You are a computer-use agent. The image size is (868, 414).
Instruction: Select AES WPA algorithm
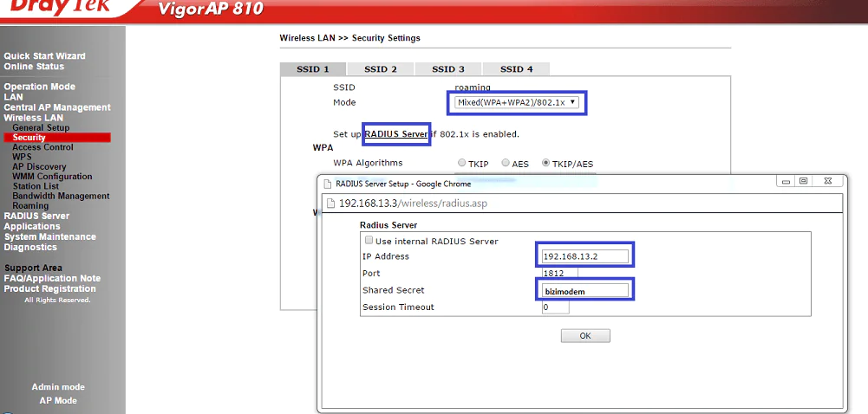(506, 163)
